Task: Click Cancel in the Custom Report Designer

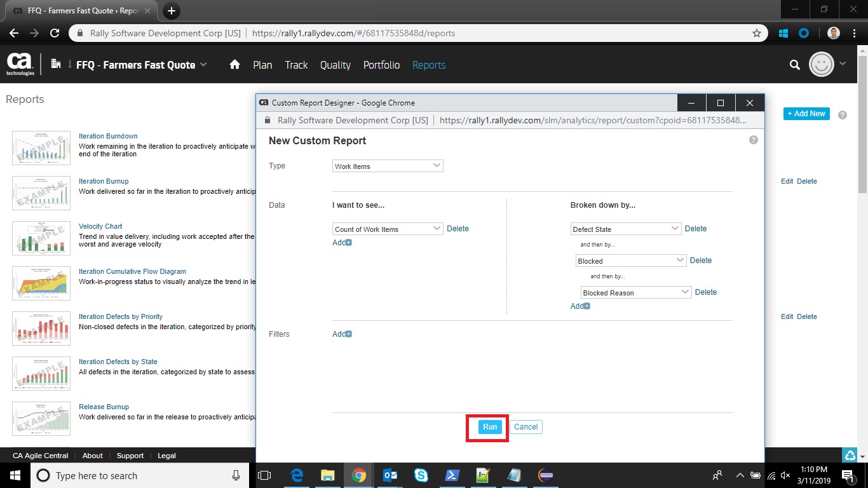Action: click(x=526, y=427)
